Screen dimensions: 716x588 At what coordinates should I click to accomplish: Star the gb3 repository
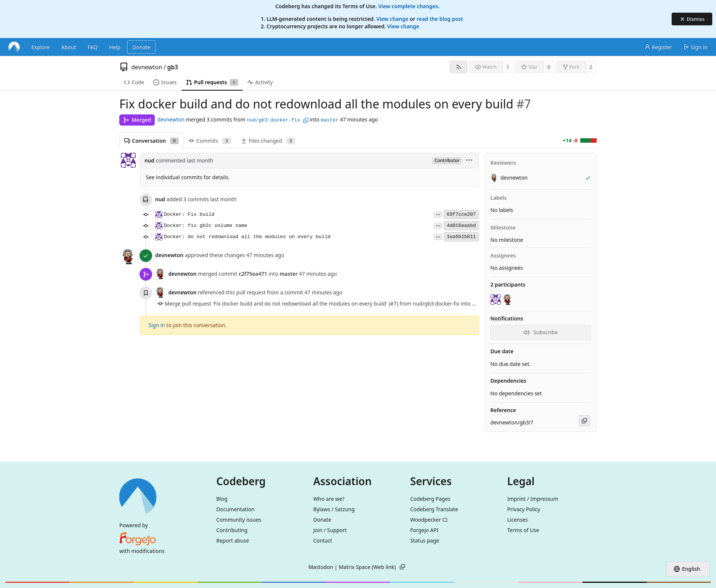click(529, 67)
